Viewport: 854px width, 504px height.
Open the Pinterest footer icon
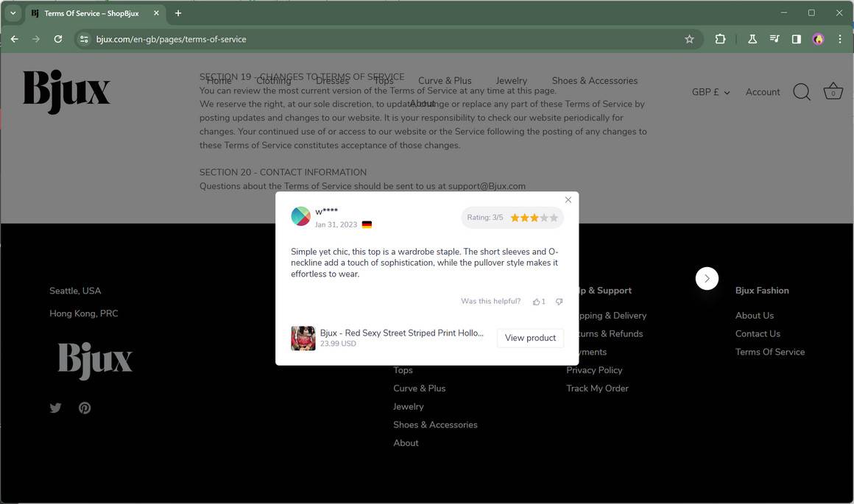click(85, 408)
